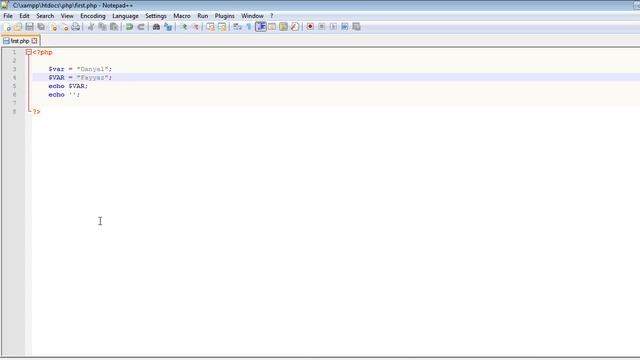Open the Macro menu
Screen dimensions: 640x360
point(182,16)
